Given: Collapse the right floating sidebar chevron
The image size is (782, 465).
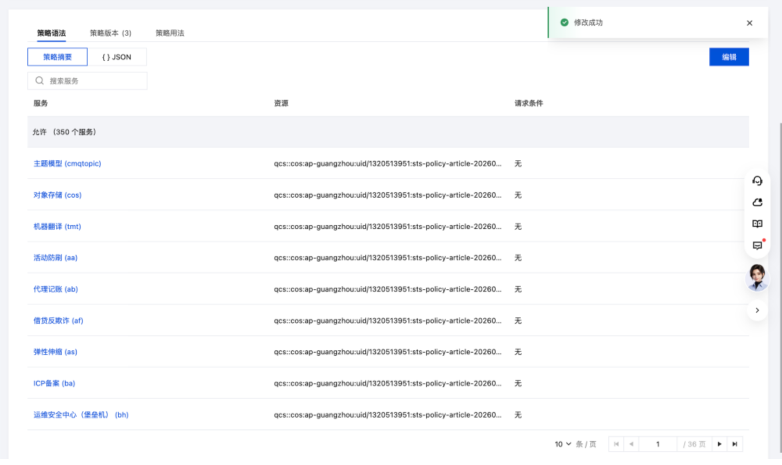Looking at the screenshot, I should (x=757, y=310).
